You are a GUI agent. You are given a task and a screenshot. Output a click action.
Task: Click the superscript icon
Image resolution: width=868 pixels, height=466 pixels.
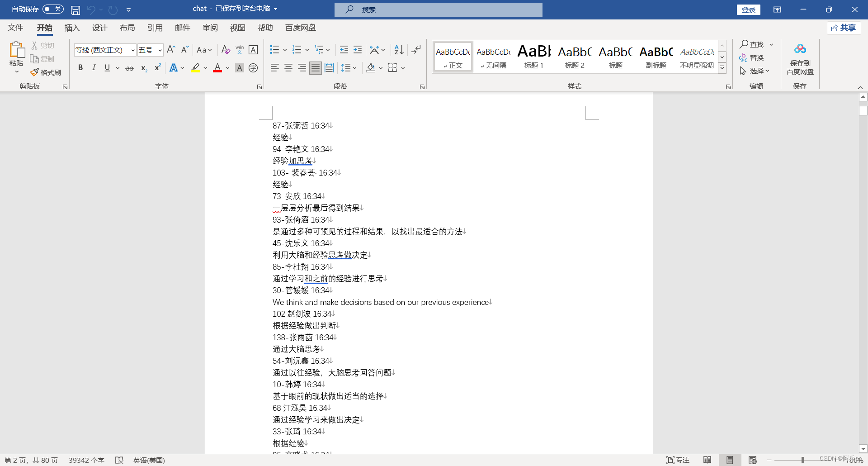[157, 68]
